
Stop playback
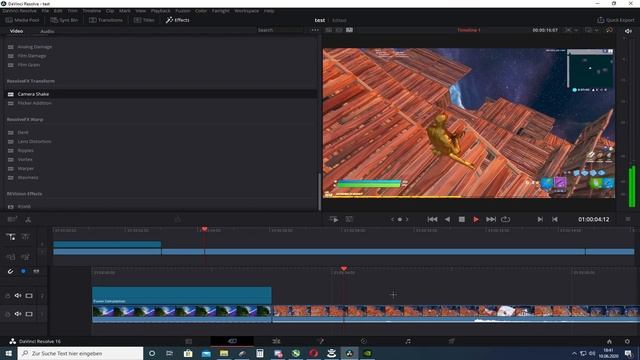point(462,220)
